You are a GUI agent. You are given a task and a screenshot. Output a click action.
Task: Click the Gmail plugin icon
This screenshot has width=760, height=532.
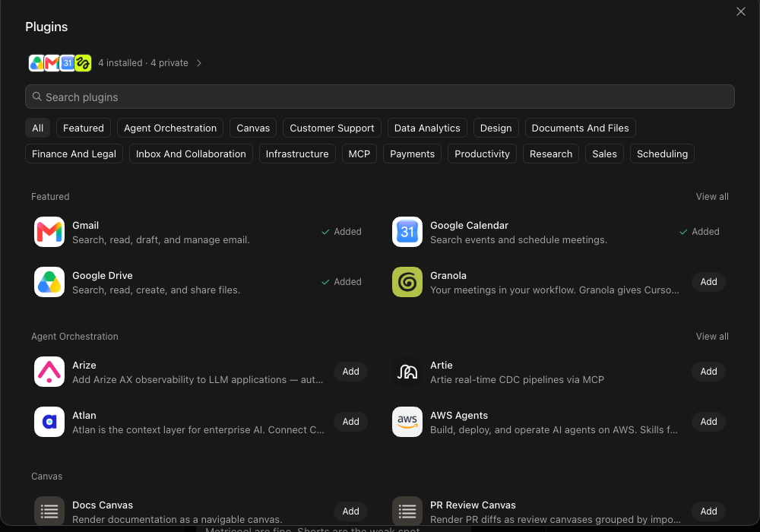coord(49,232)
